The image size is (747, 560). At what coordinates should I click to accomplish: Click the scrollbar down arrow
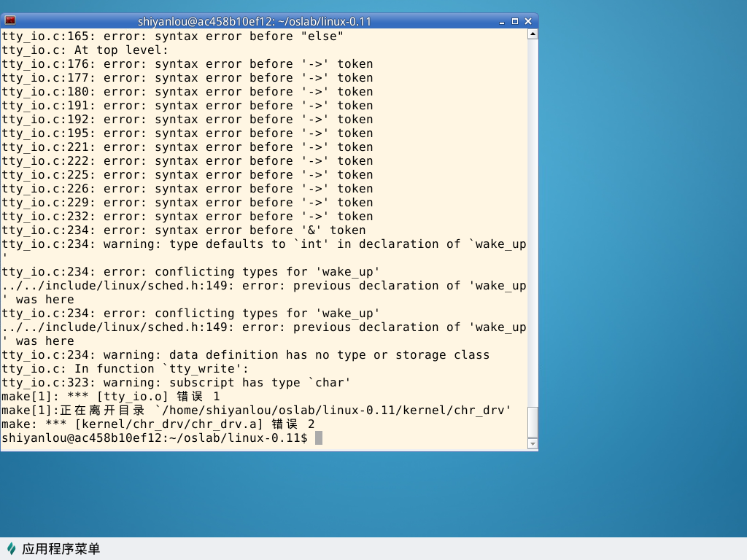(x=533, y=444)
